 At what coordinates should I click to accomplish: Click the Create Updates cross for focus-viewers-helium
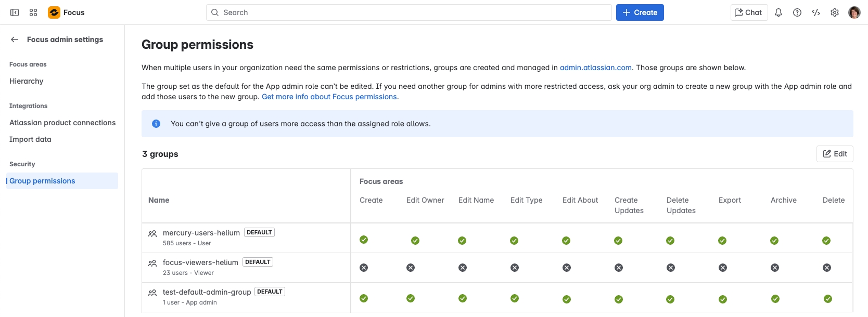click(619, 268)
